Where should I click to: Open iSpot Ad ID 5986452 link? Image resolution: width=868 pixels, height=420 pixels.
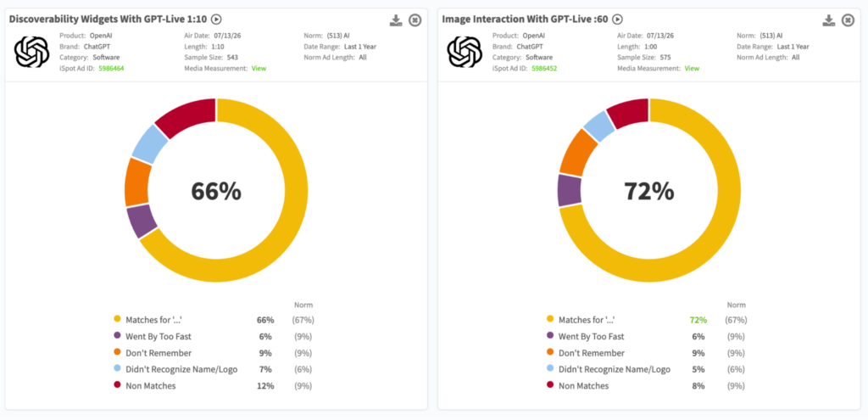544,68
